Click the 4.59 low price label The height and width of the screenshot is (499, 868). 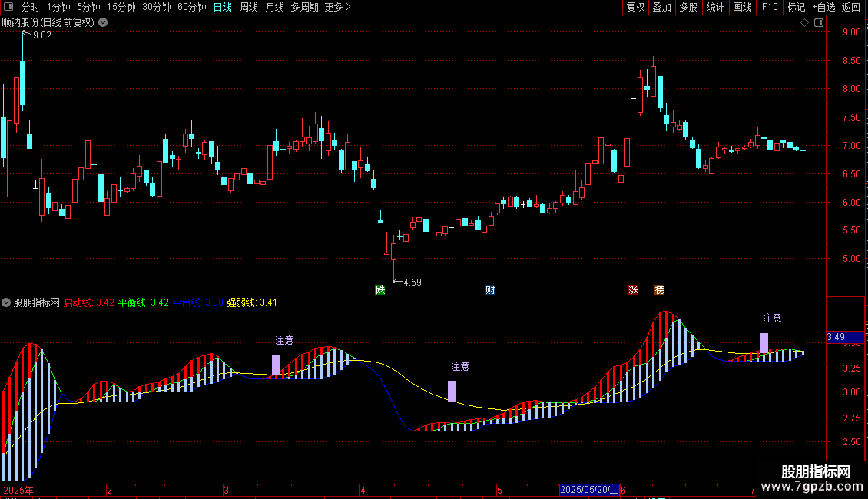pyautogui.click(x=412, y=283)
